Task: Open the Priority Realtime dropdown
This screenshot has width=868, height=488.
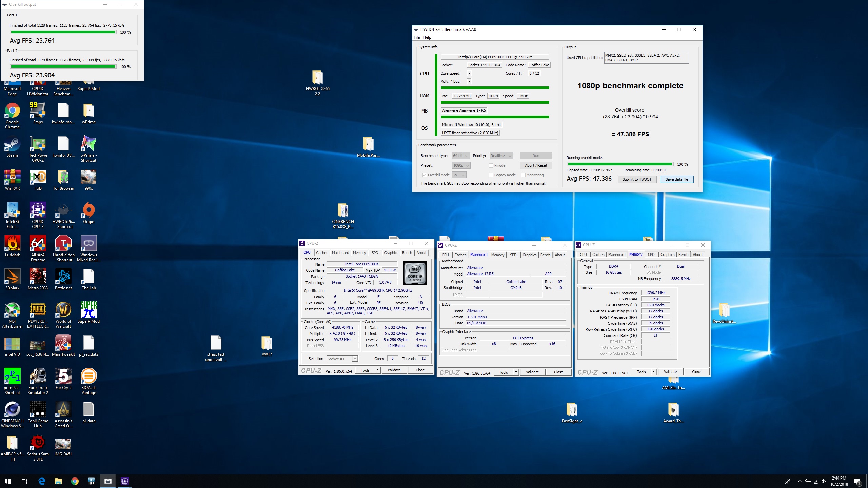Action: 501,156
